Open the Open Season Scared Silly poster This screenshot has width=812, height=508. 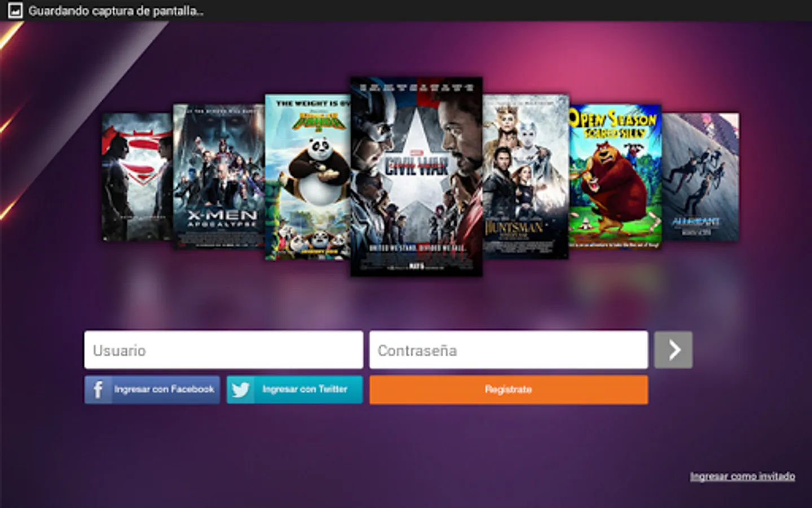pos(615,176)
